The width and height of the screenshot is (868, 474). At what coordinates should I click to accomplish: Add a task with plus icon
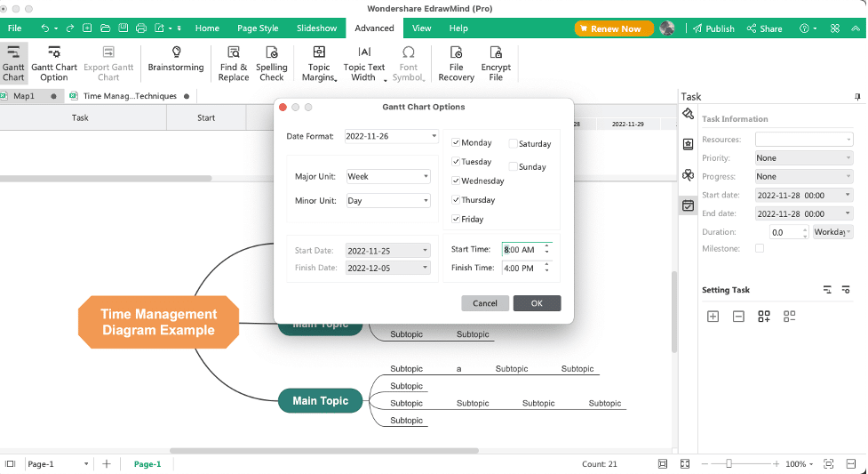pos(713,317)
